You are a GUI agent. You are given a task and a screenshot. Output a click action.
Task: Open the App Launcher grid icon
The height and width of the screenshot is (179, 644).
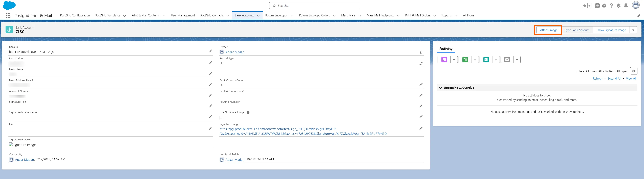tap(8, 15)
